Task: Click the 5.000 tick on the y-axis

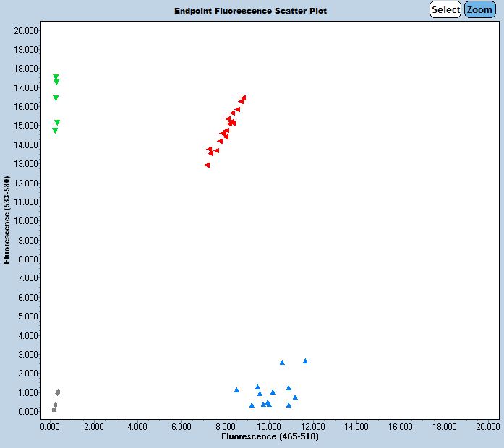Action: [27, 316]
